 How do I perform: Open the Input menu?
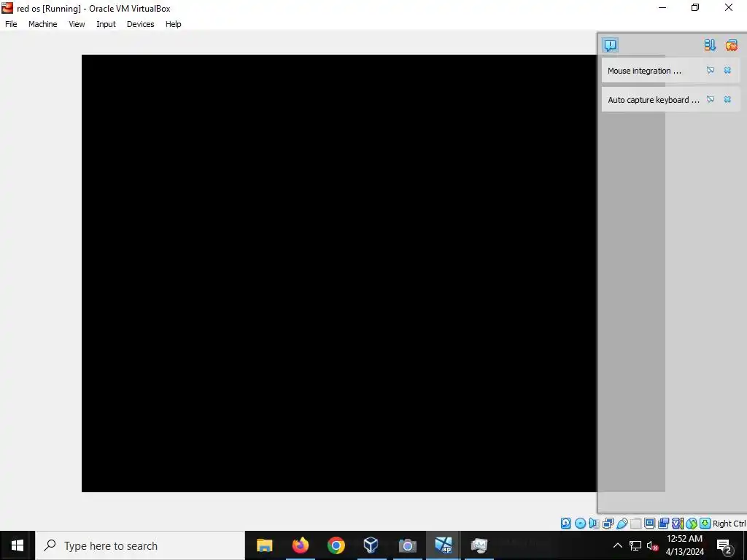click(x=107, y=24)
